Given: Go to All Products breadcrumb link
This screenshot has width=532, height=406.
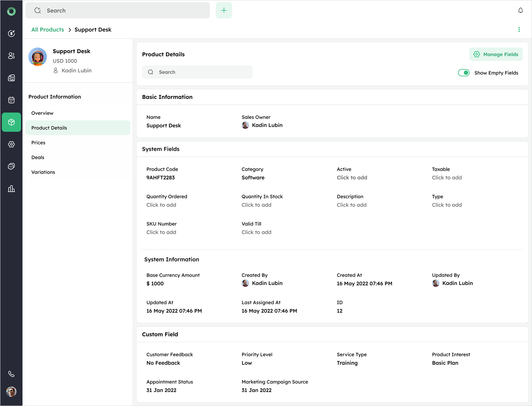Looking at the screenshot, I should [x=47, y=30].
